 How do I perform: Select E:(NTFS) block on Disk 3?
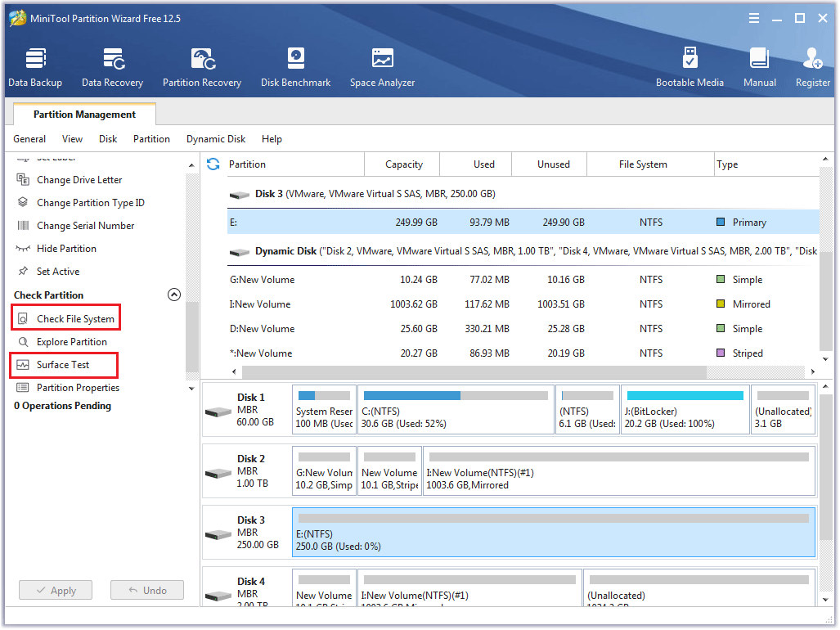[x=554, y=533]
